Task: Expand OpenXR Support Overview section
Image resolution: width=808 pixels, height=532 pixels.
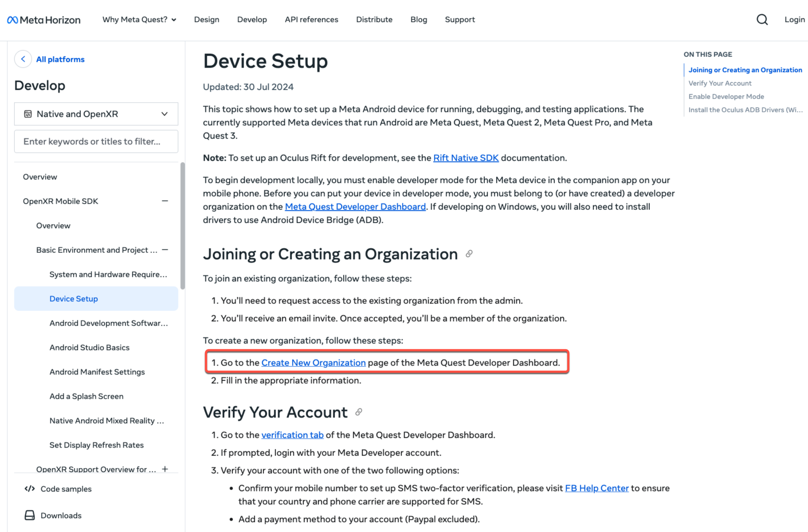Action: (x=165, y=469)
